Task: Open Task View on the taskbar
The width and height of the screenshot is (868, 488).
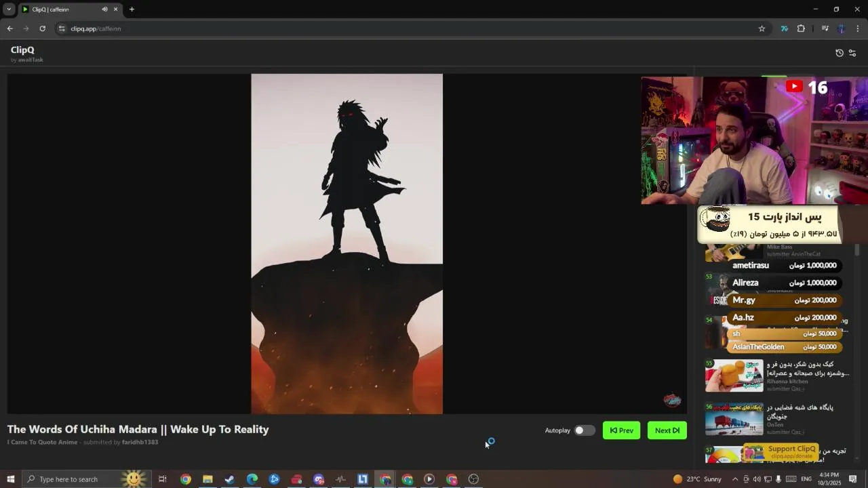Action: 162,479
